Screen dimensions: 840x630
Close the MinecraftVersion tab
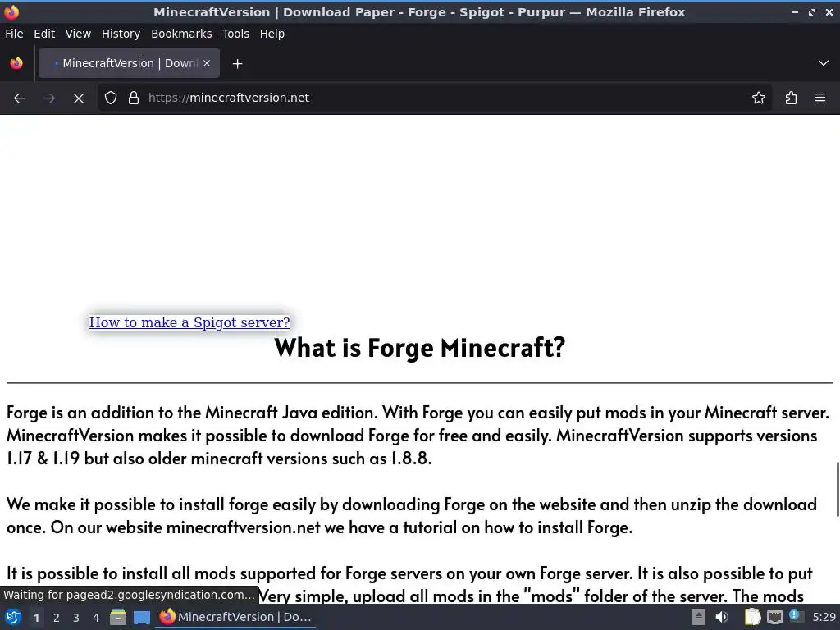click(x=207, y=63)
